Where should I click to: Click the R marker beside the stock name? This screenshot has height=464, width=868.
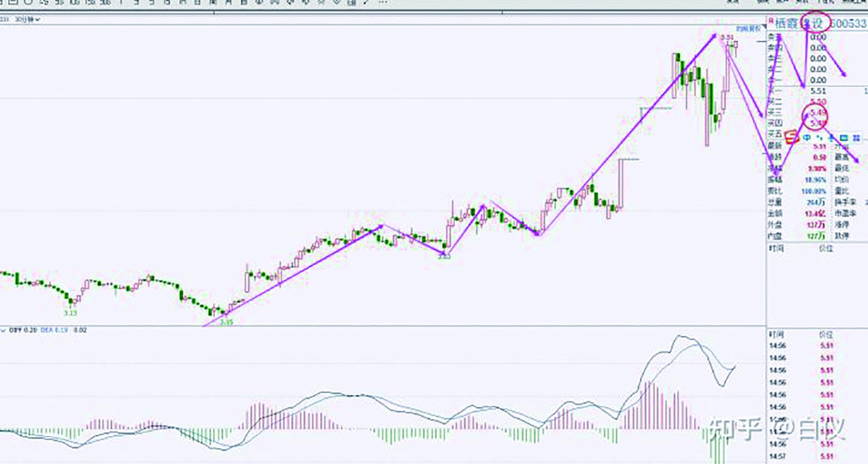tap(771, 21)
